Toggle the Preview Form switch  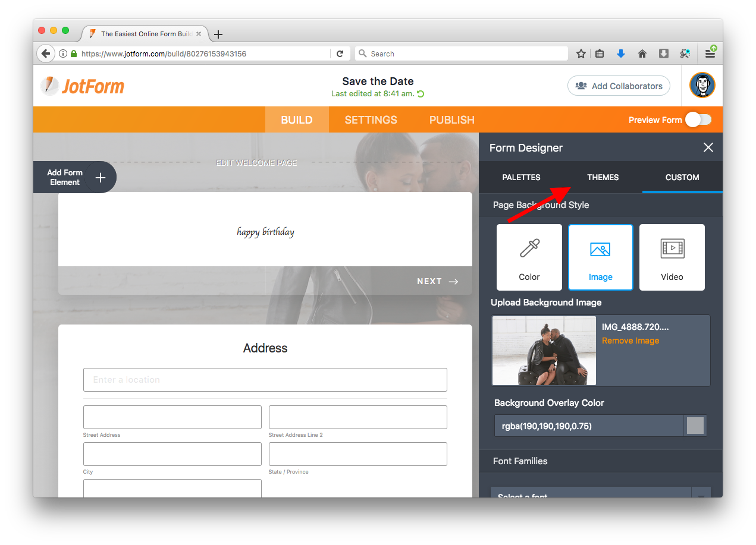point(698,119)
